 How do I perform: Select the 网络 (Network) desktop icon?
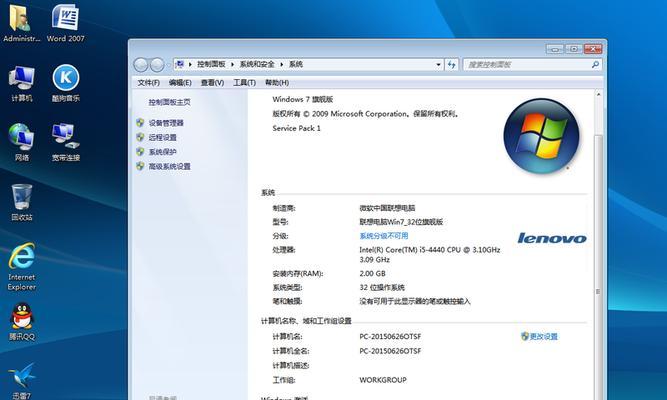tap(22, 139)
